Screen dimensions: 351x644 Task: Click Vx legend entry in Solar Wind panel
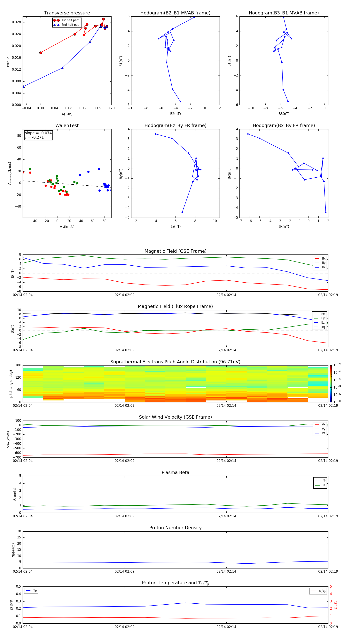[320, 424]
